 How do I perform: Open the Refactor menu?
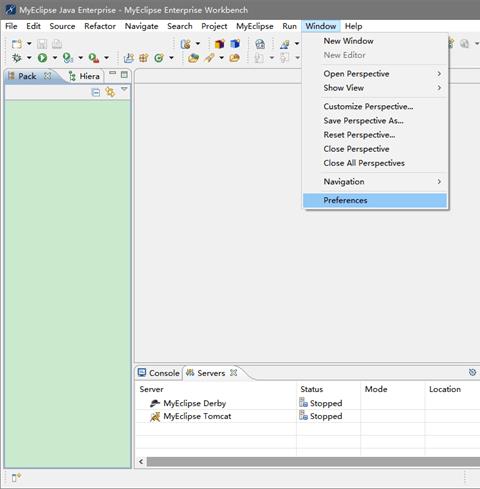tap(100, 26)
